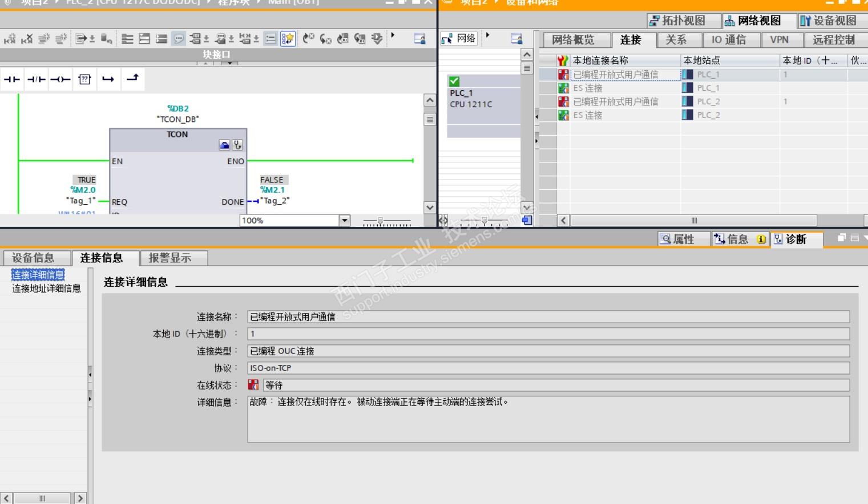Insert a normally closed contact
This screenshot has width=868, height=504.
(x=37, y=79)
